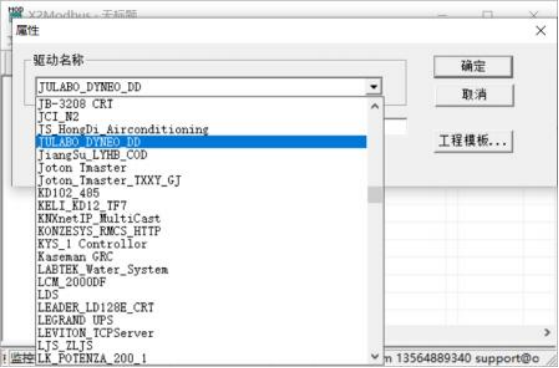Select KELI_KD12_TF7 driver
Viewport: 559px width, 368px height.
coord(201,206)
